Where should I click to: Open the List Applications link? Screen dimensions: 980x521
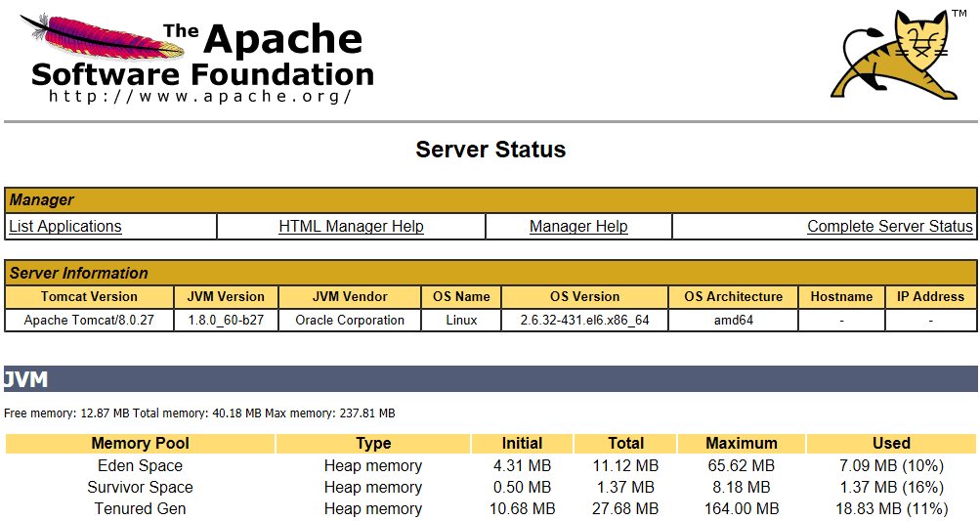pos(65,227)
